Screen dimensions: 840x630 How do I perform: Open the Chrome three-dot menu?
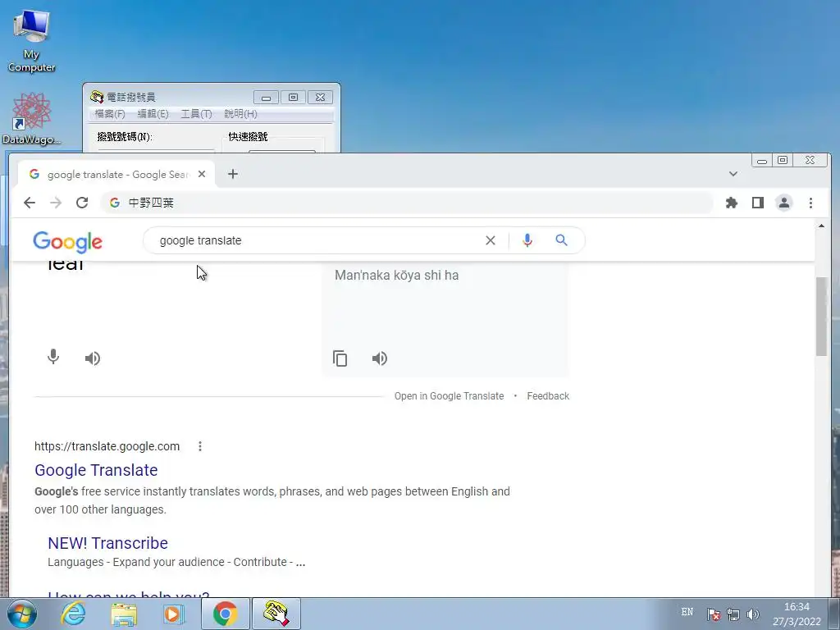click(x=810, y=203)
